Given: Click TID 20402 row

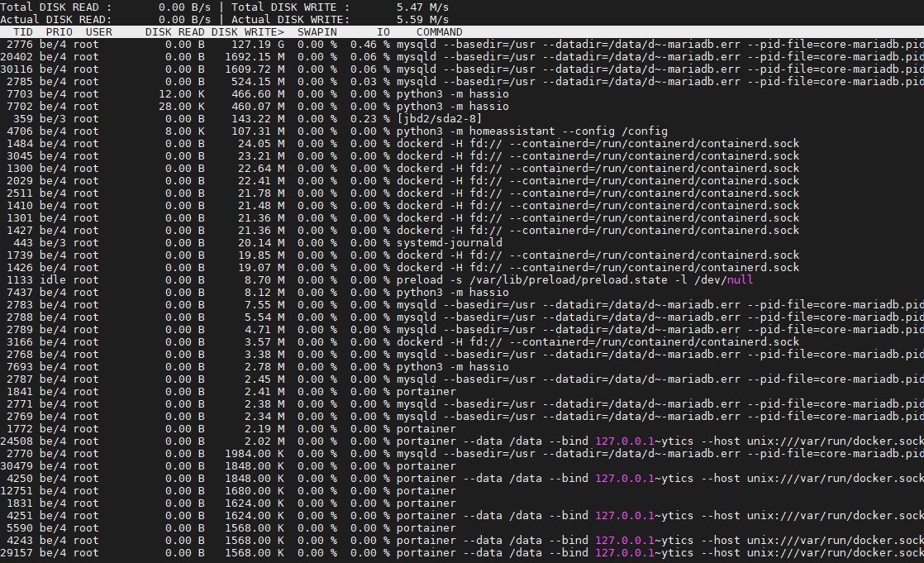Looking at the screenshot, I should pyautogui.click(x=462, y=56).
